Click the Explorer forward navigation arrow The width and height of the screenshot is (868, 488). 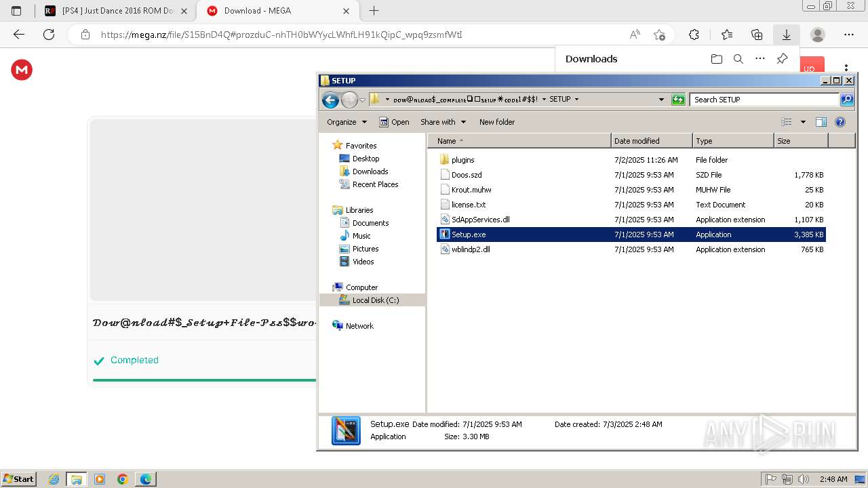349,100
